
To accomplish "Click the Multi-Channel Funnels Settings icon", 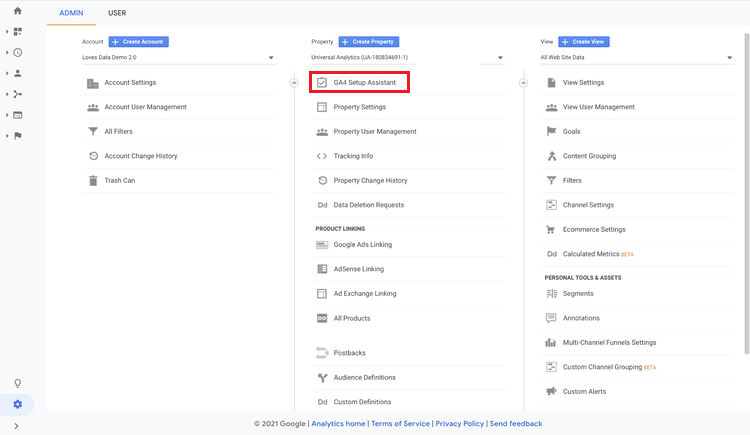I will click(551, 343).
